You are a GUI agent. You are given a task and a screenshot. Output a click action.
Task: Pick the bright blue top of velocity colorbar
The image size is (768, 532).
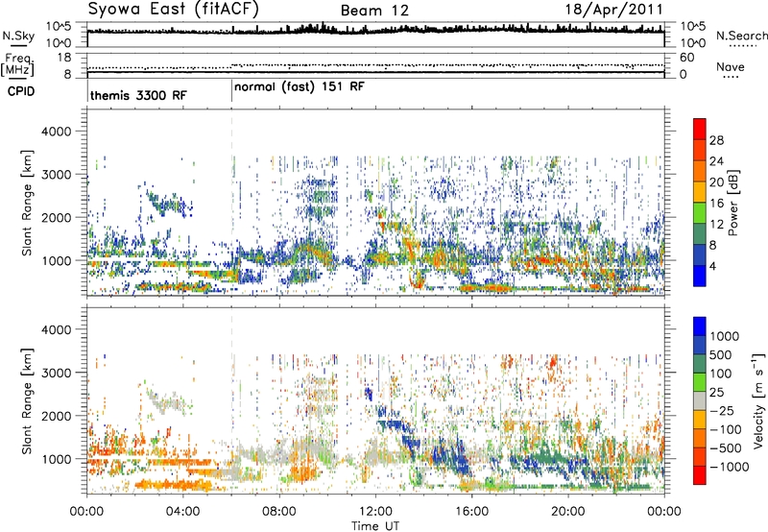pyautogui.click(x=700, y=326)
